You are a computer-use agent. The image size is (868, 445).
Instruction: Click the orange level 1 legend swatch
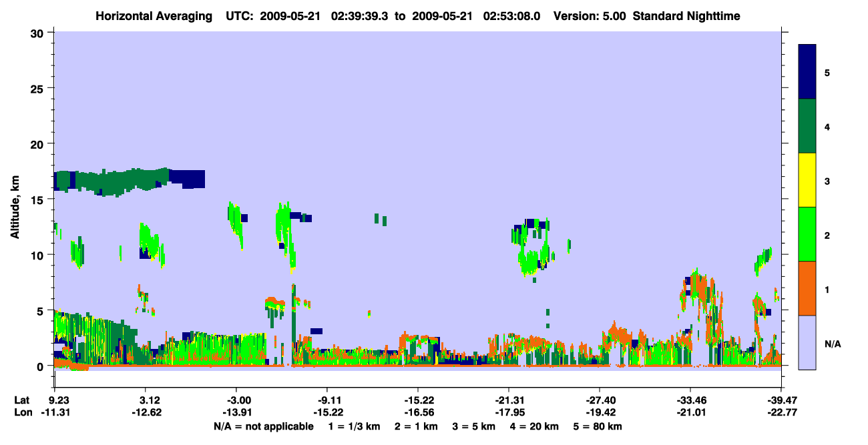click(807, 288)
